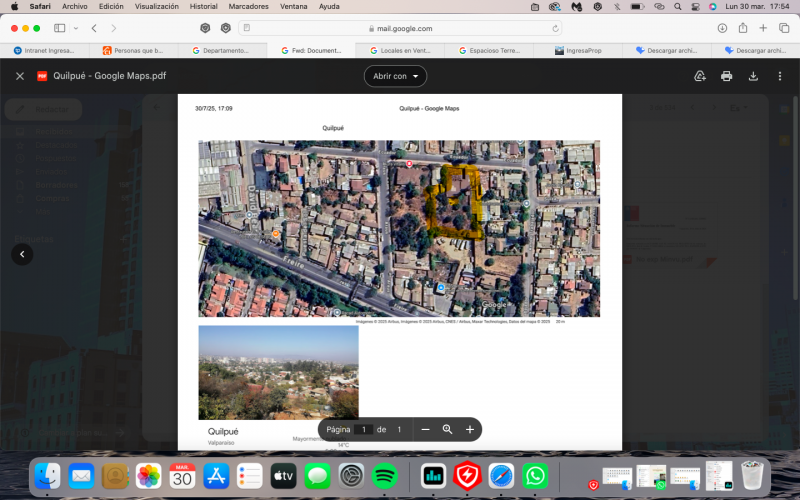Toggle the Safari sidebar

click(60, 28)
